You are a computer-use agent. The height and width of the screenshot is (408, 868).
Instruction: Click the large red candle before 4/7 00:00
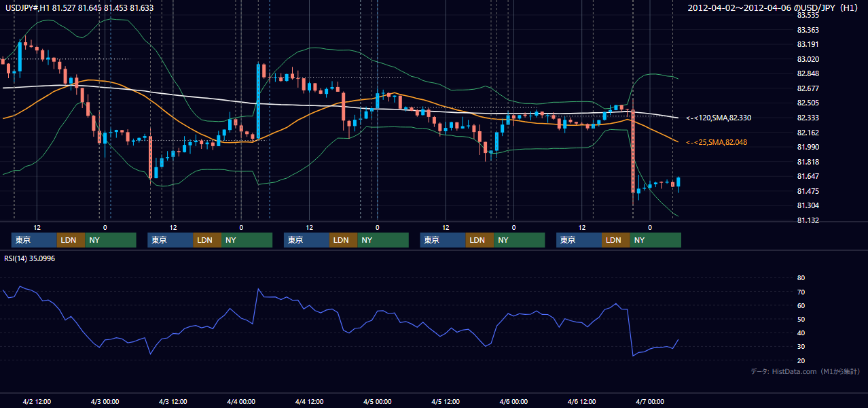coord(633,152)
